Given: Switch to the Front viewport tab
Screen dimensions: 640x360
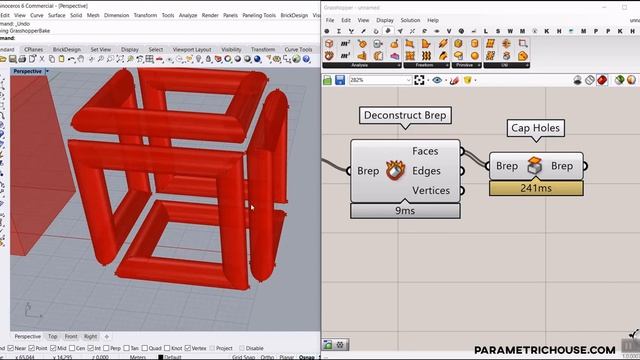Looking at the screenshot, I should click(71, 337).
